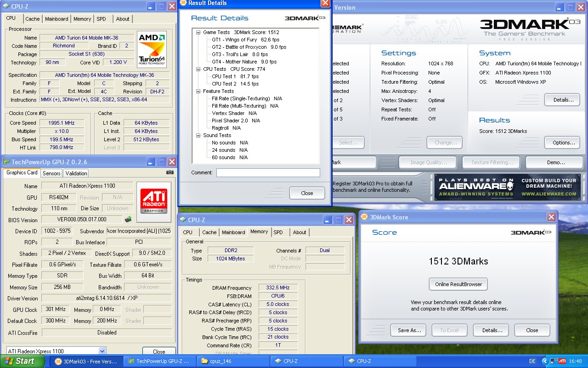Image resolution: width=588 pixels, height=368 pixels.
Task: Click the AMD Turion 64 logo in CPU-Z
Action: 152,49
